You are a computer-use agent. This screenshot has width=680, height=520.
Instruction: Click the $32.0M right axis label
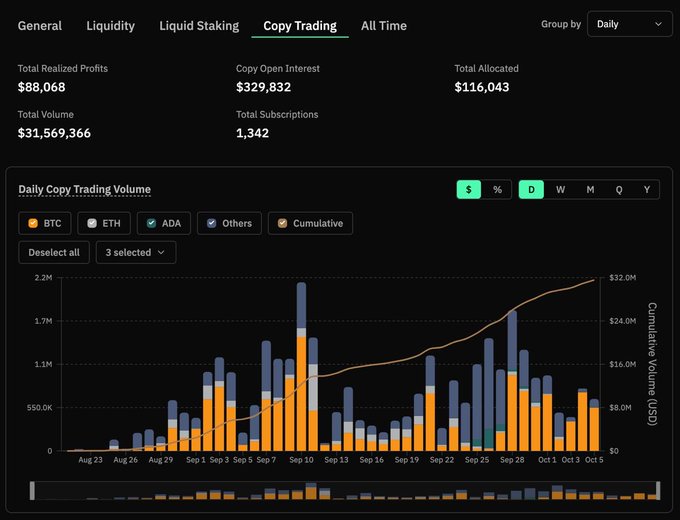tap(623, 278)
